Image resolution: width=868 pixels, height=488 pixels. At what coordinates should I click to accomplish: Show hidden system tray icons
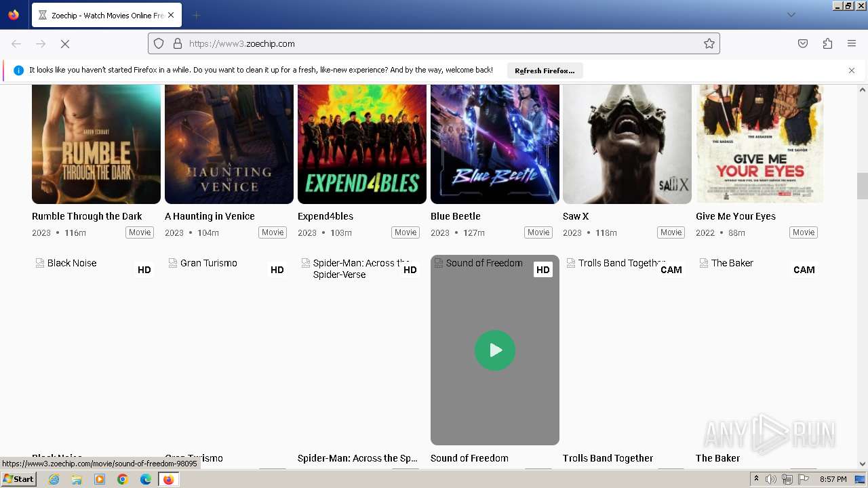[757, 479]
